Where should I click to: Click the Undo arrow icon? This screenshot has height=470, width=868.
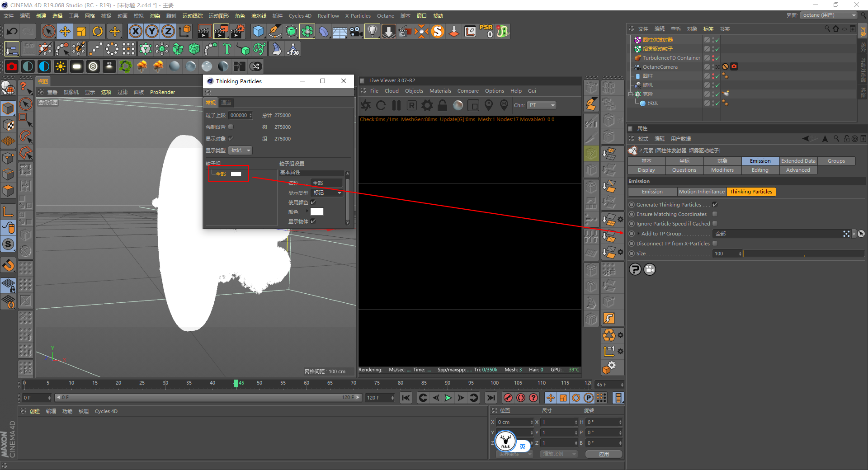(x=12, y=31)
